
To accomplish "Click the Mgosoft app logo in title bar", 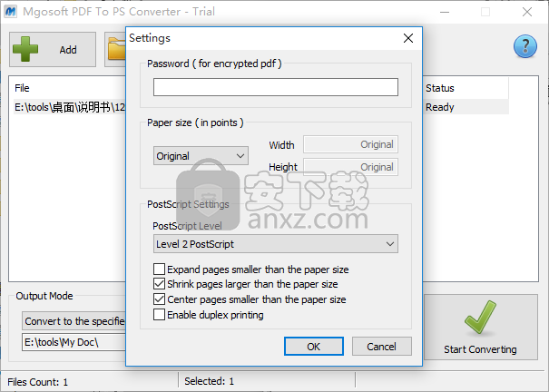I will 11,12.
